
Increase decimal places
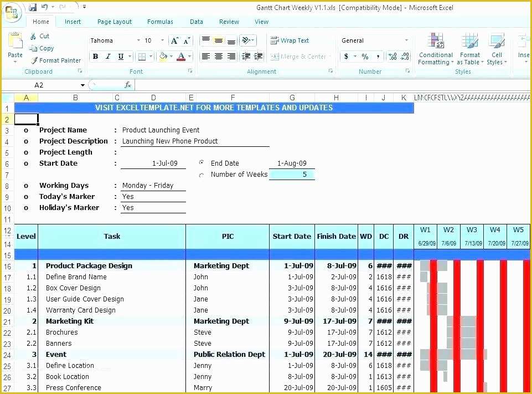point(392,57)
